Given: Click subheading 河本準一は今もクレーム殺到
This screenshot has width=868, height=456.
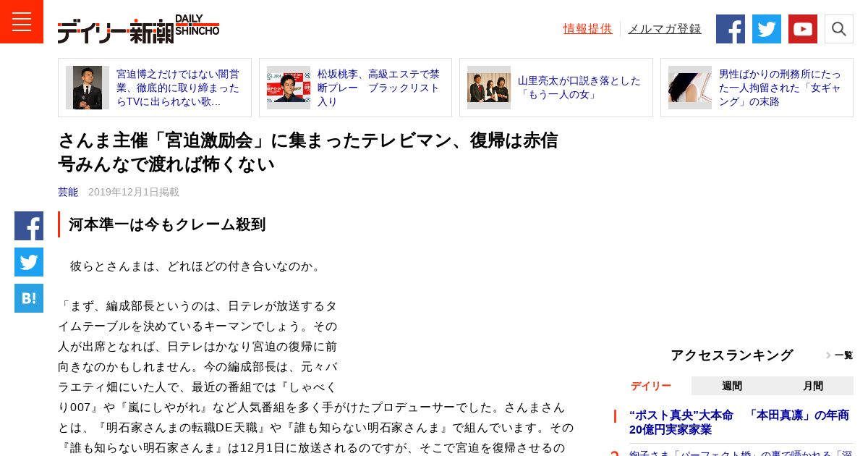Looking at the screenshot, I should [167, 224].
